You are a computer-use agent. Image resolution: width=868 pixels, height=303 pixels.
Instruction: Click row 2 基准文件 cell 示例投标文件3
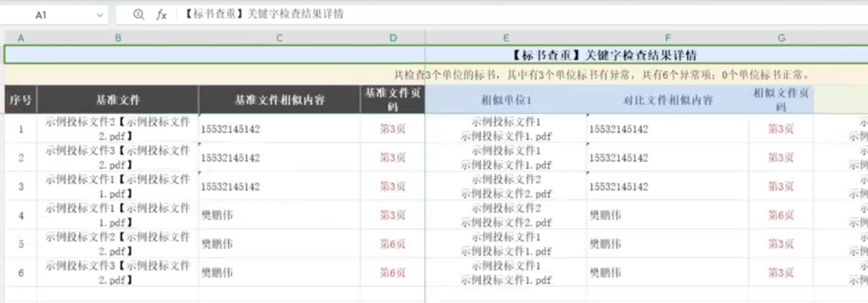pyautogui.click(x=118, y=157)
